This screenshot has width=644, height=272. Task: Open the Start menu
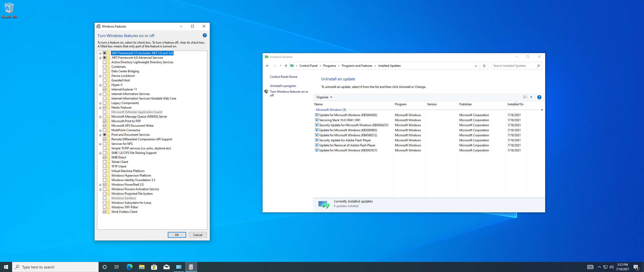(x=6, y=267)
